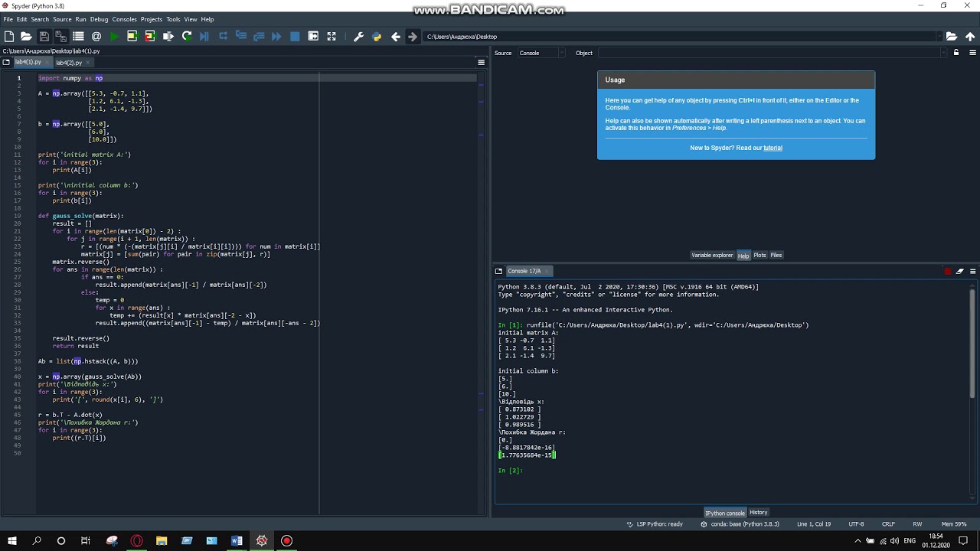Viewport: 980px width, 551px height.
Task: Switch to the Files tab
Action: (x=776, y=255)
